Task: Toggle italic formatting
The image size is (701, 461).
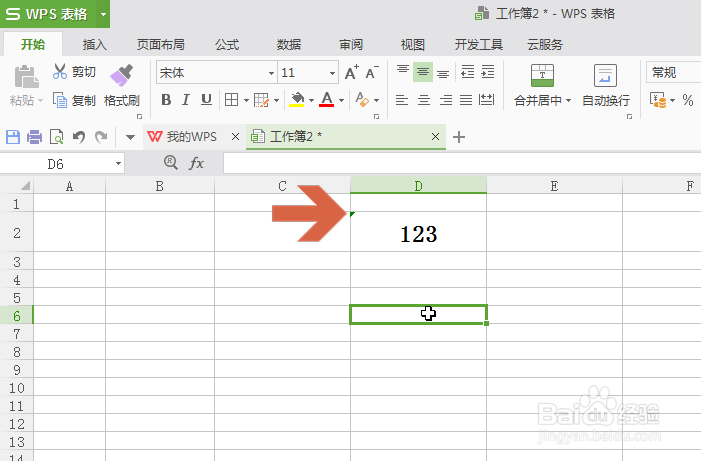Action: (x=186, y=100)
